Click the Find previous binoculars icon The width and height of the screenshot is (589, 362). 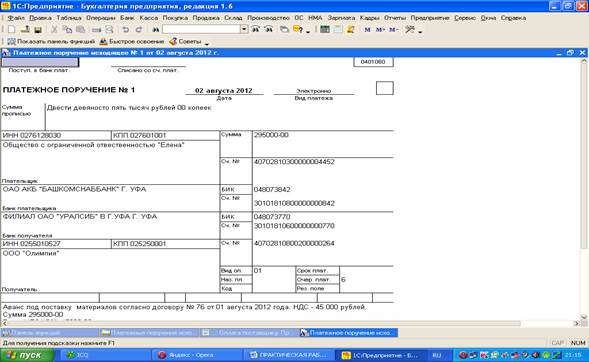269,29
